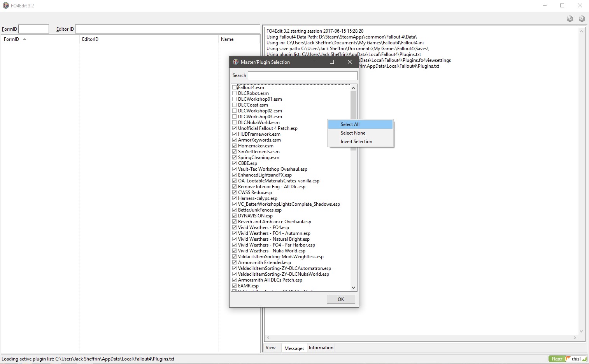589x364 pixels.
Task: Sort by the FormID column header
Action: pyautogui.click(x=40, y=39)
